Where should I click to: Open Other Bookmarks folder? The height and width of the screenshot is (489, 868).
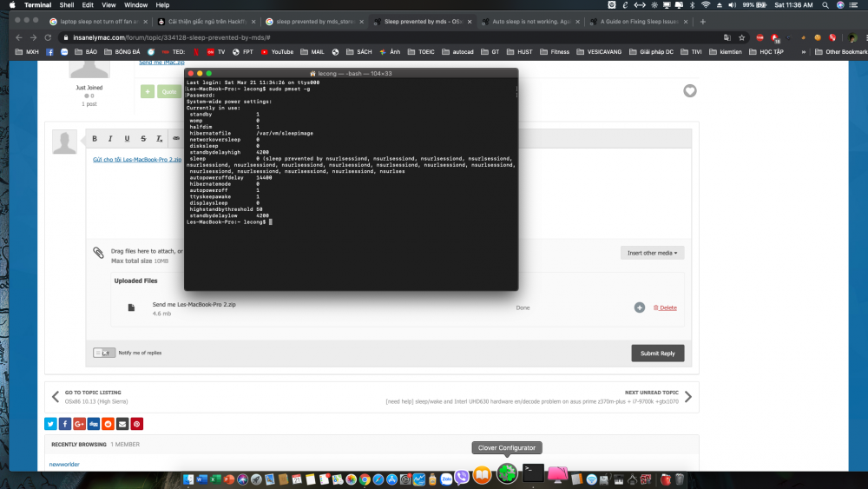841,52
